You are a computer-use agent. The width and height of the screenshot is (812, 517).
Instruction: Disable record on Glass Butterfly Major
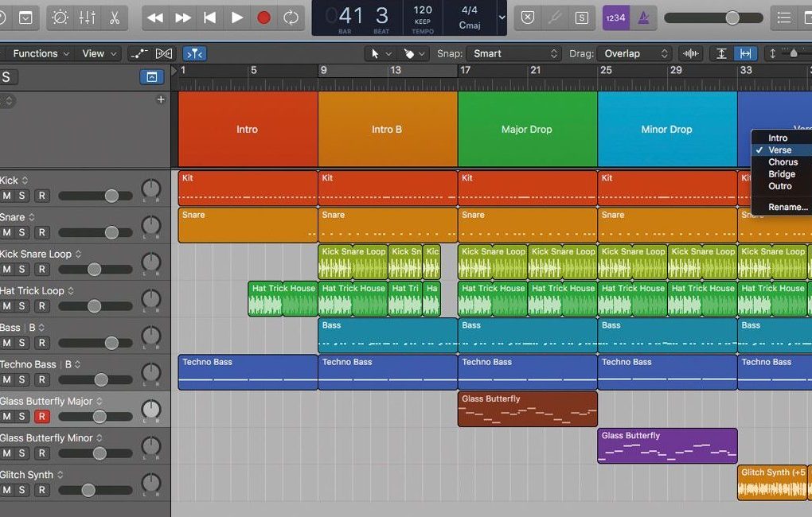[x=41, y=417]
